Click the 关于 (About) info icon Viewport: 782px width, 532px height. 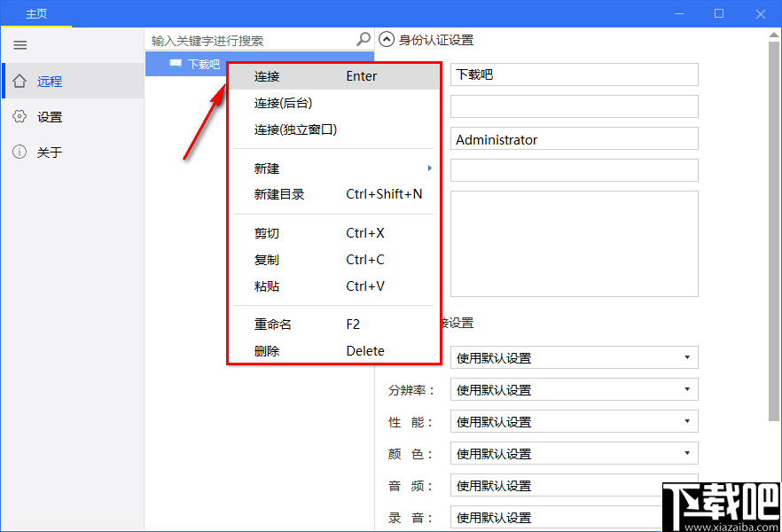pos(20,152)
